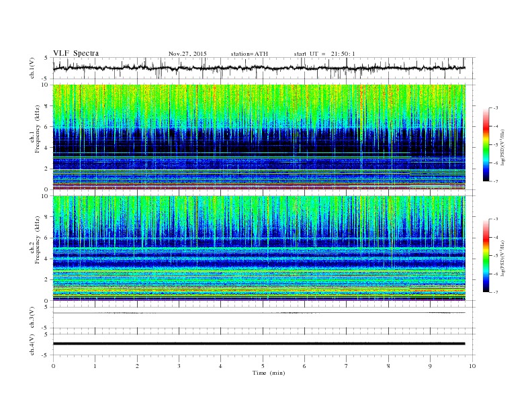Click the "8" kHz tick of ch.2 spectrogram
The width and height of the screenshot is (532, 411).
click(47, 217)
